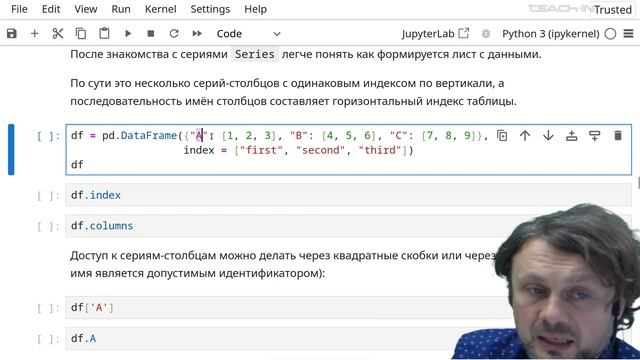Restart the kernel with the circular arrow
640x360 pixels.
coord(174,33)
